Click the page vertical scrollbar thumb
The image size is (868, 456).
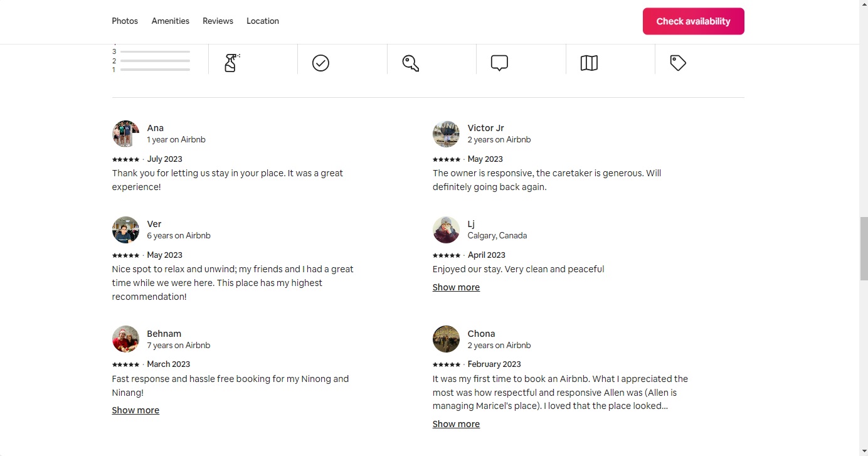pos(864,248)
